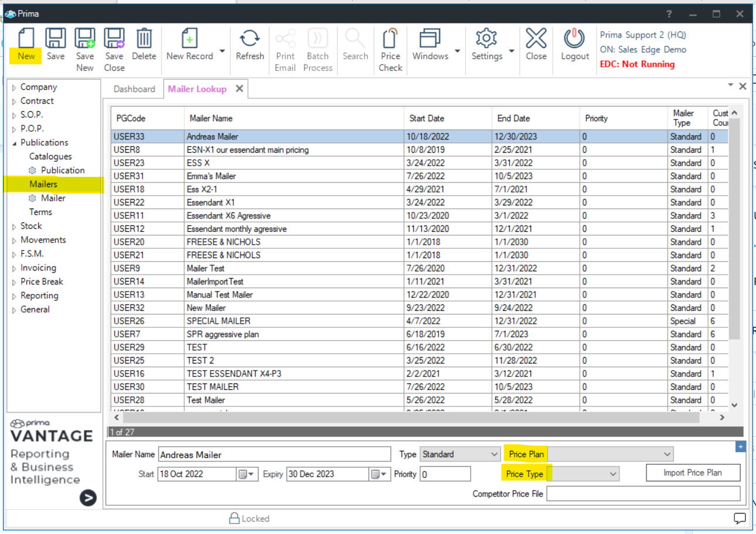
Task: Select Terms in the tree
Action: (40, 212)
